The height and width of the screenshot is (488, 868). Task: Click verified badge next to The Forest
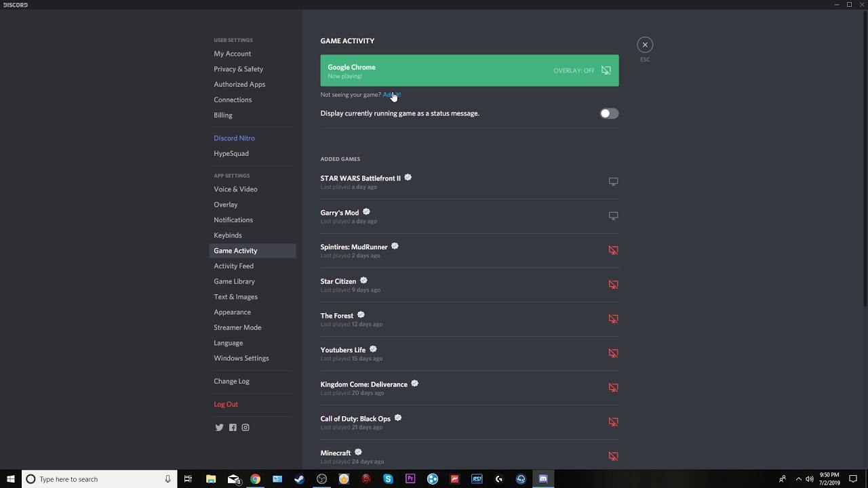(361, 315)
